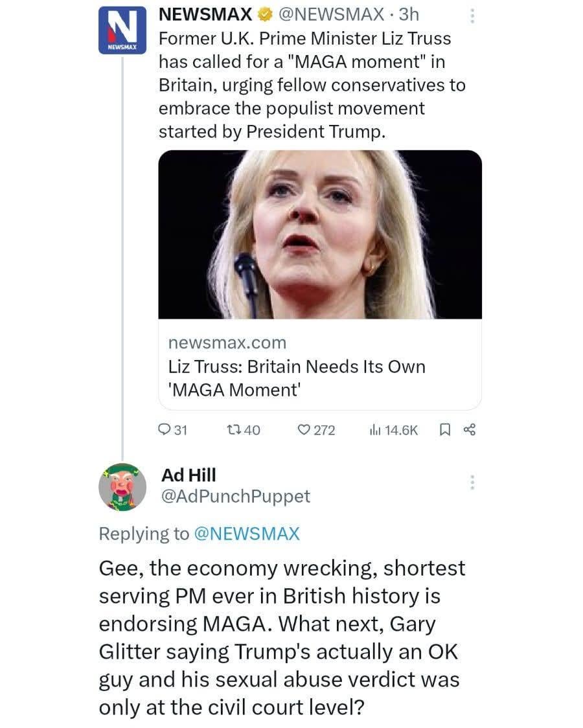The height and width of the screenshot is (728, 583).
Task: Click the reply icon showing 31 comments
Action: click(x=165, y=430)
